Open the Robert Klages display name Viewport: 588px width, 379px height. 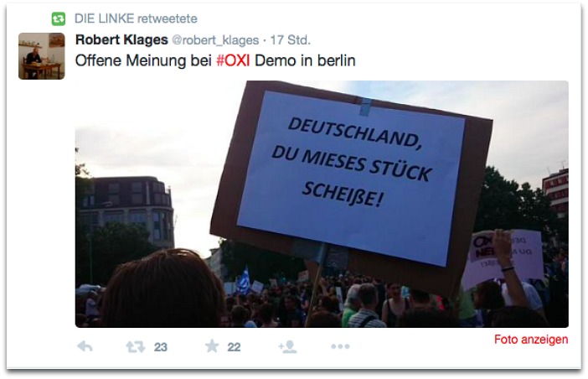(121, 39)
